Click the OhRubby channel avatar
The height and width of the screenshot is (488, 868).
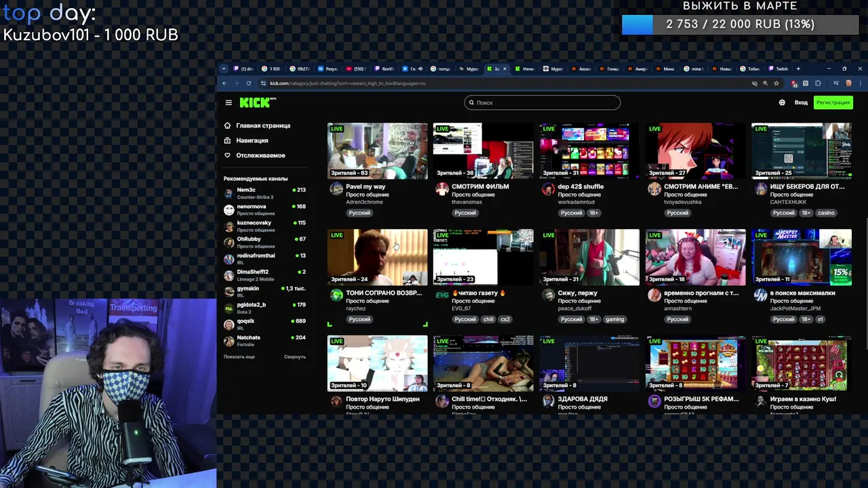click(x=229, y=242)
